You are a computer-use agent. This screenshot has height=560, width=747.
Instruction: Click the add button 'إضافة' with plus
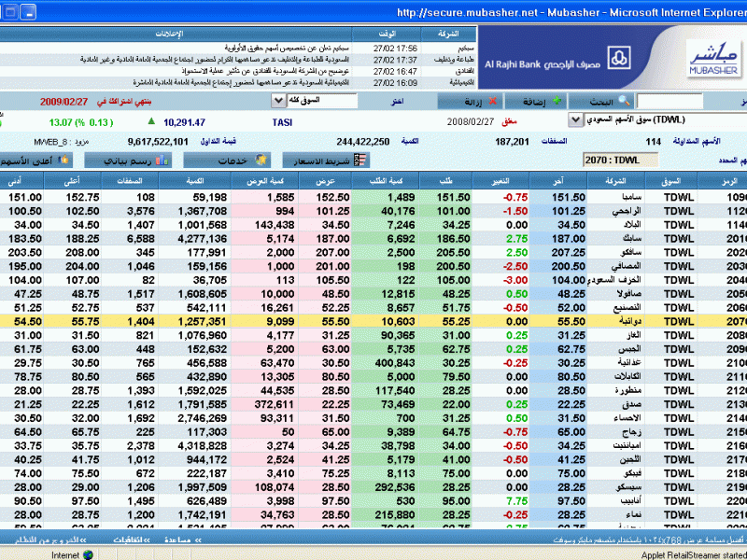coord(535,101)
